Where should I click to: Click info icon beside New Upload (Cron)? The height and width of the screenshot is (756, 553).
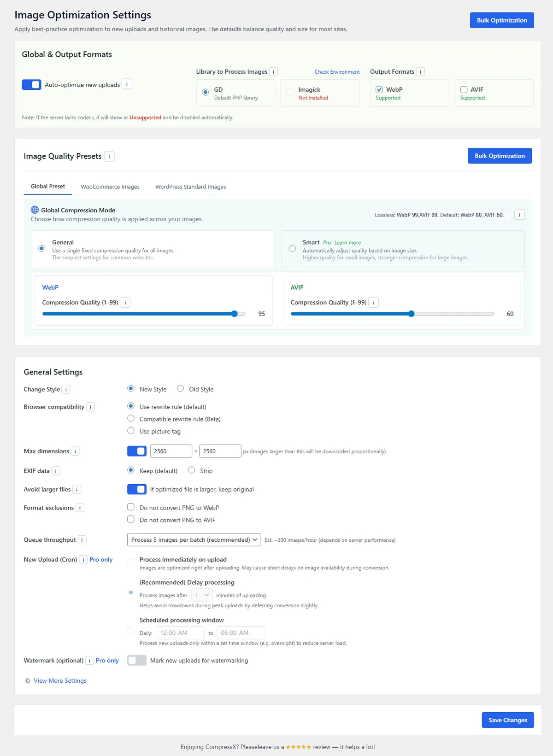83,560
